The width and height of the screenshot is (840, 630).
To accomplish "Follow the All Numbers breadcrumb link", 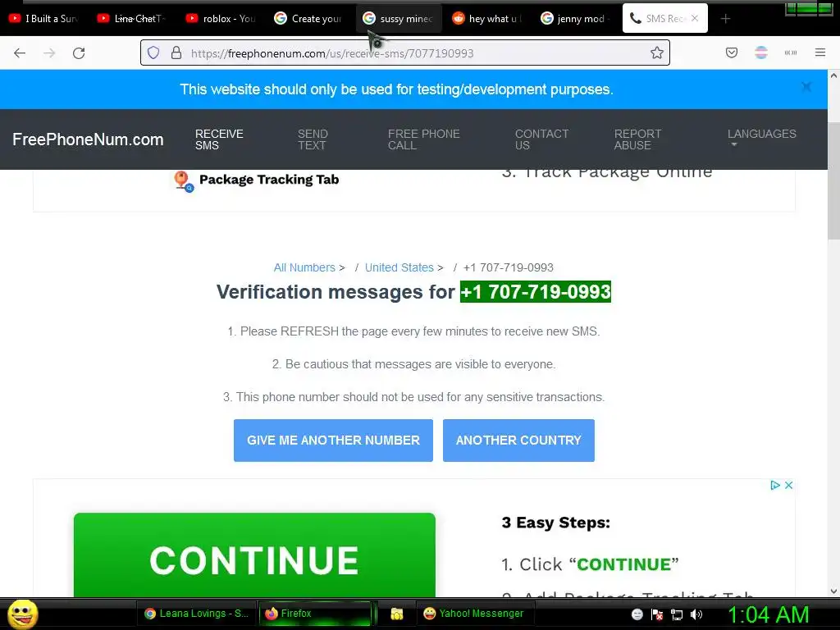I will pos(304,267).
